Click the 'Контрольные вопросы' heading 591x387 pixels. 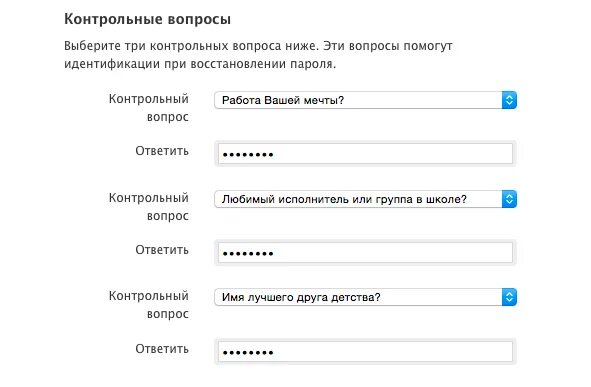coord(147,19)
